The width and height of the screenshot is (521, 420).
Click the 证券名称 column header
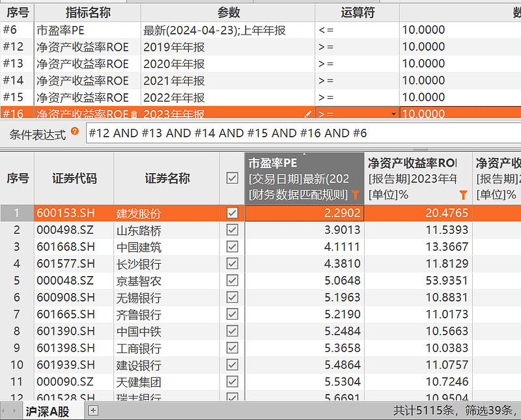167,178
